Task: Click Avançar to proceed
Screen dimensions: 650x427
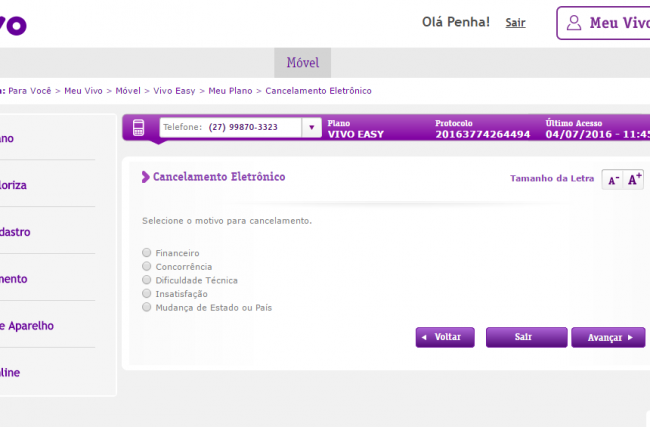Action: pos(608,337)
